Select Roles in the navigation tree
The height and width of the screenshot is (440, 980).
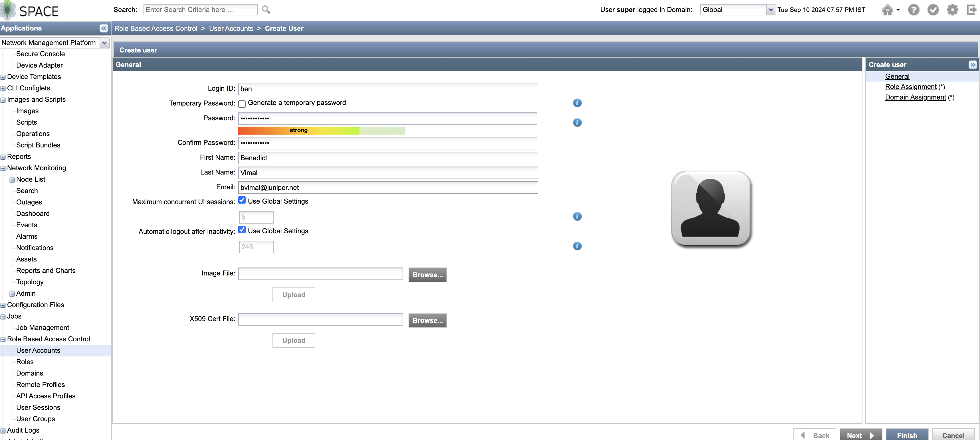click(x=25, y=362)
